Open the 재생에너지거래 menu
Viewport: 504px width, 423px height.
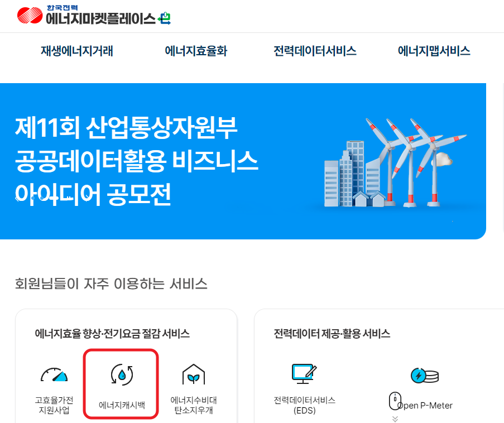click(x=77, y=51)
